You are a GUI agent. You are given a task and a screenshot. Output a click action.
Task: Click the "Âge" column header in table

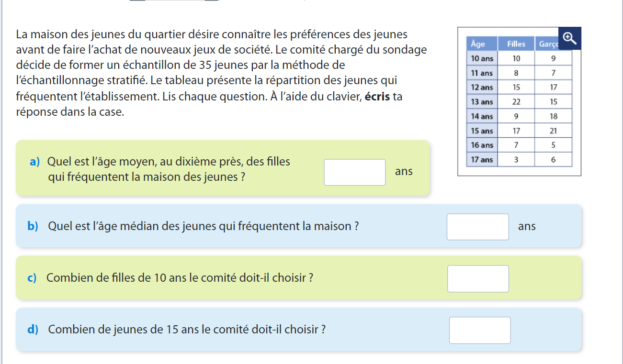(x=478, y=44)
